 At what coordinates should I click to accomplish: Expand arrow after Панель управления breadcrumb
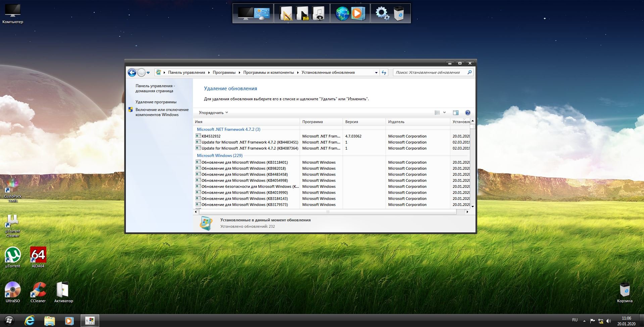click(x=209, y=72)
